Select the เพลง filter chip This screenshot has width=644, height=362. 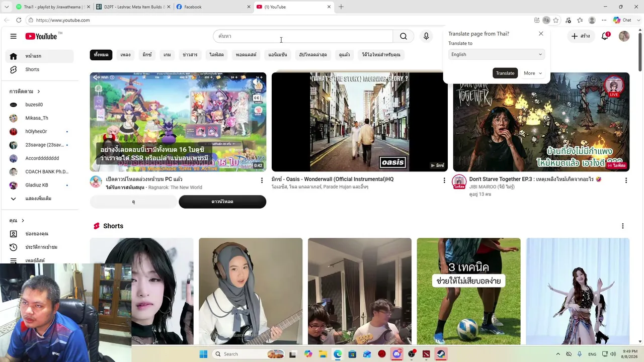pos(125,55)
